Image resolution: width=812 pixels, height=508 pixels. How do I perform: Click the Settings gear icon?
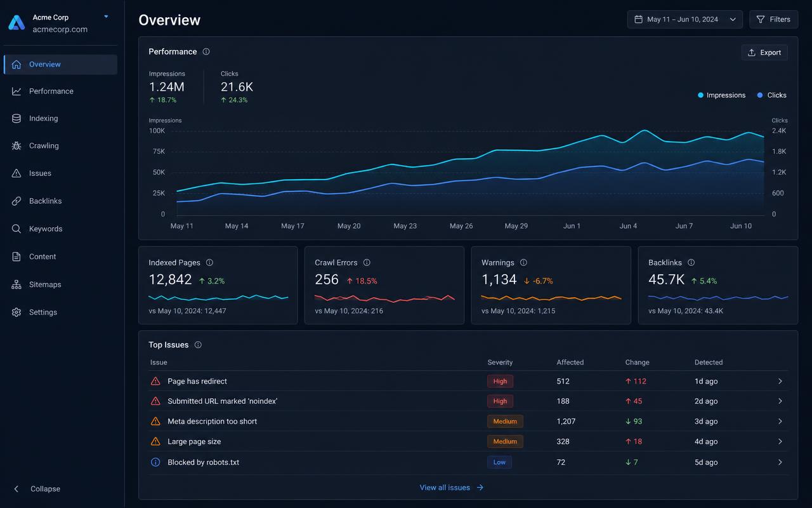(16, 312)
